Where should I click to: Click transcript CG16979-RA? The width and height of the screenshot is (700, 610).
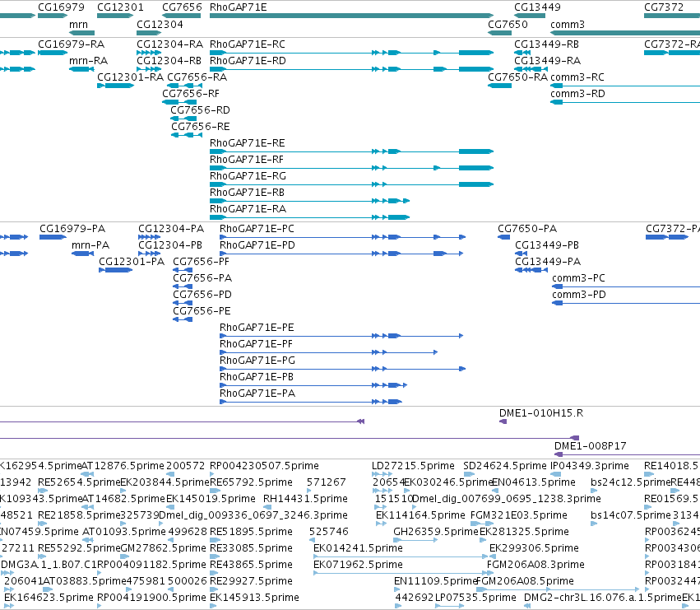tap(53, 53)
